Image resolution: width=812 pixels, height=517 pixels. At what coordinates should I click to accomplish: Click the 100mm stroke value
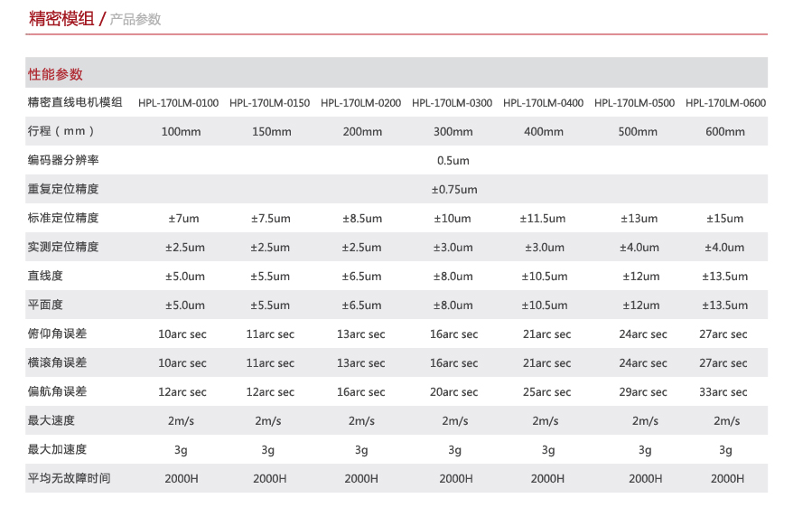[181, 132]
